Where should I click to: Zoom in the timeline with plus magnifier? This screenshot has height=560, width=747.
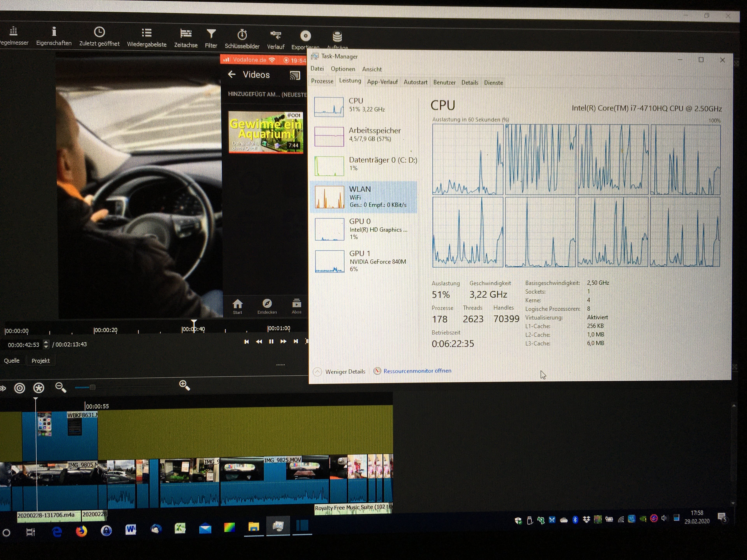(x=184, y=385)
